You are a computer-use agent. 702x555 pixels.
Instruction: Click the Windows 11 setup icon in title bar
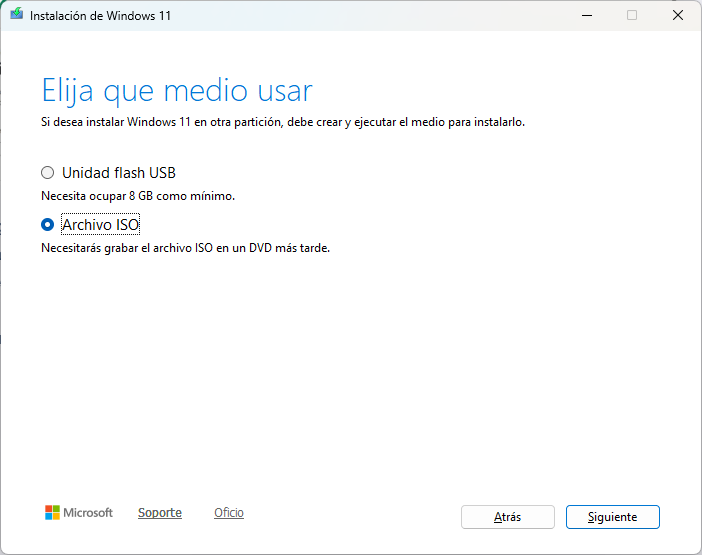pyautogui.click(x=16, y=15)
